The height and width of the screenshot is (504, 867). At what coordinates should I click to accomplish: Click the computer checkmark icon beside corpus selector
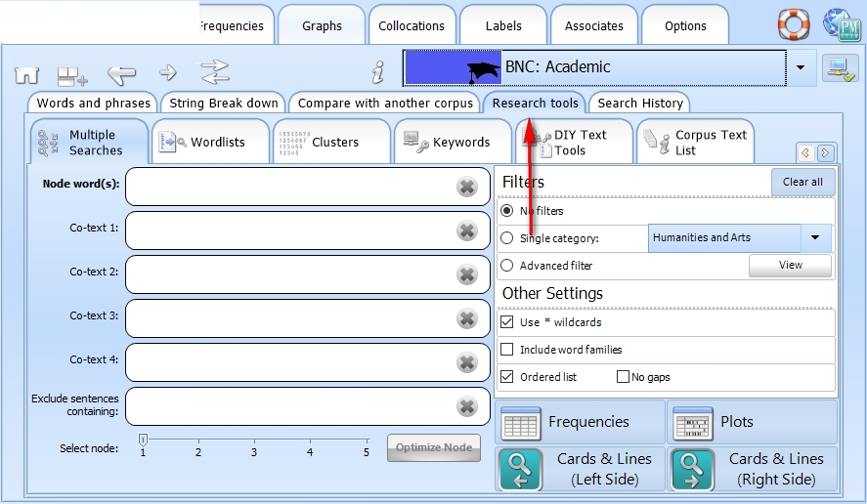pos(840,68)
